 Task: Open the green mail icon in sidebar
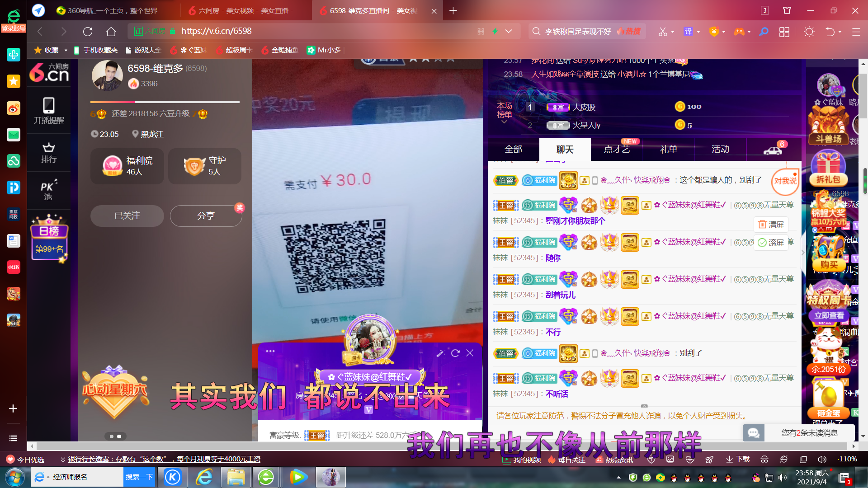pos(14,135)
